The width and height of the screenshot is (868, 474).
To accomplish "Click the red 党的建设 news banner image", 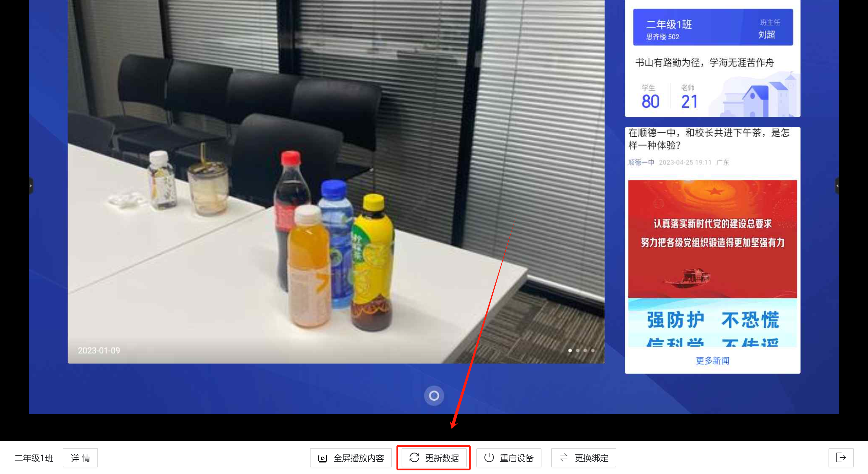I will coord(713,239).
